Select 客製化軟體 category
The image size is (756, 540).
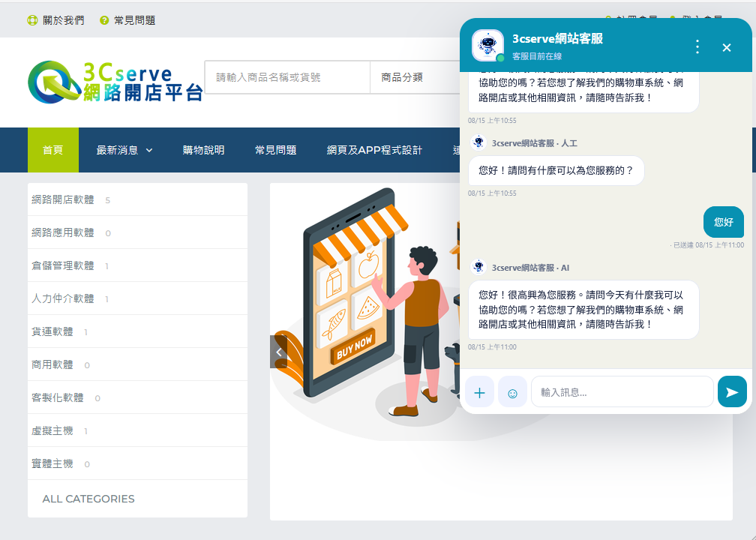(x=137, y=397)
